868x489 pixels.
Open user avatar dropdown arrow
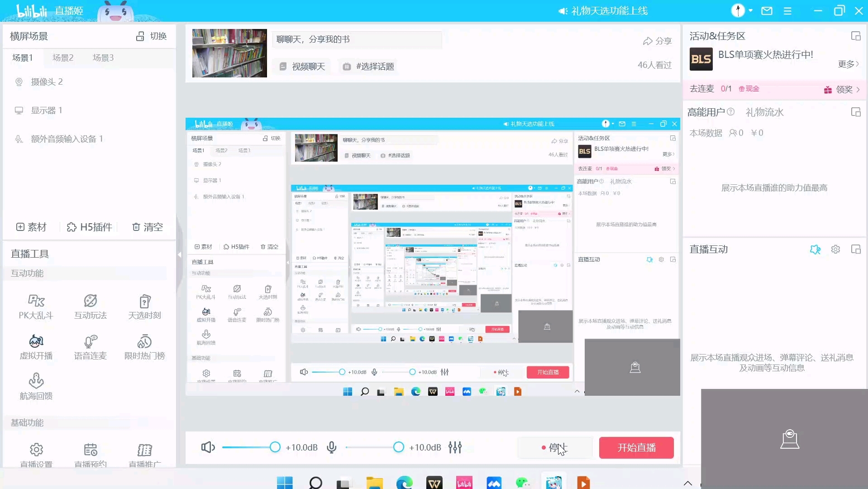[751, 10]
